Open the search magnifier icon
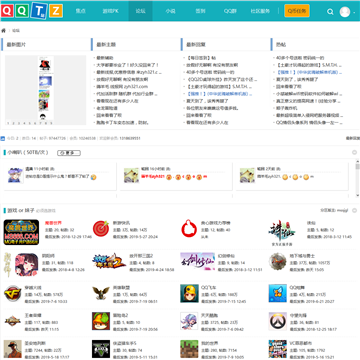This screenshot has width=360, height=360. click(x=330, y=12)
